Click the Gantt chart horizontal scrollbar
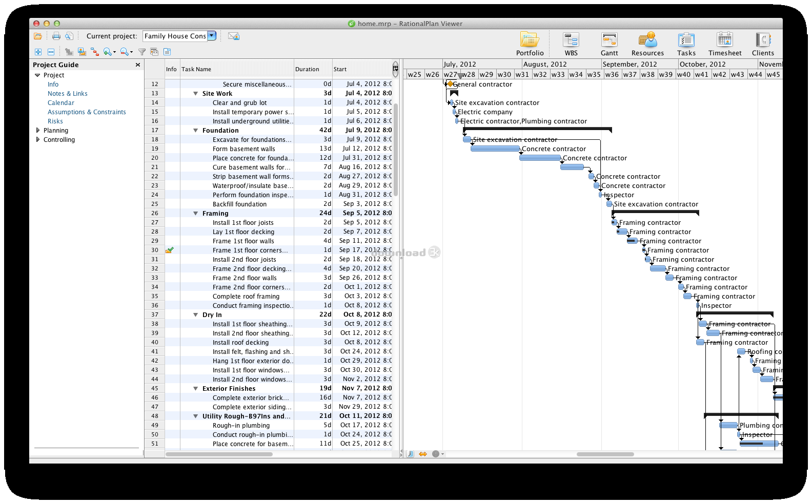The width and height of the screenshot is (812, 504). click(605, 454)
